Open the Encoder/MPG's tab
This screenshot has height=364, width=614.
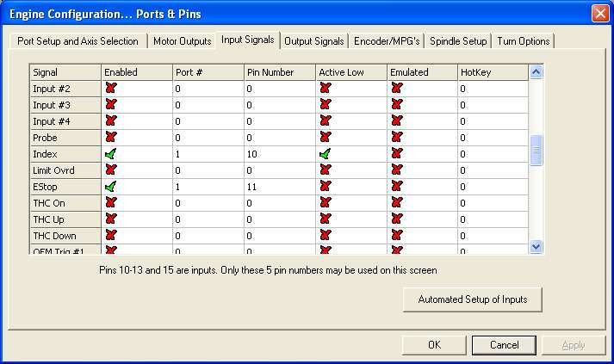coord(387,41)
